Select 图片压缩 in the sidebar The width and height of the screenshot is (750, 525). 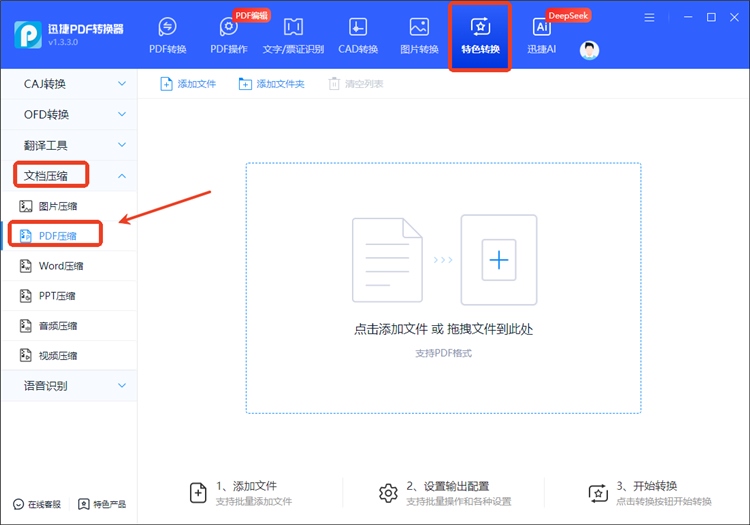coord(69,206)
